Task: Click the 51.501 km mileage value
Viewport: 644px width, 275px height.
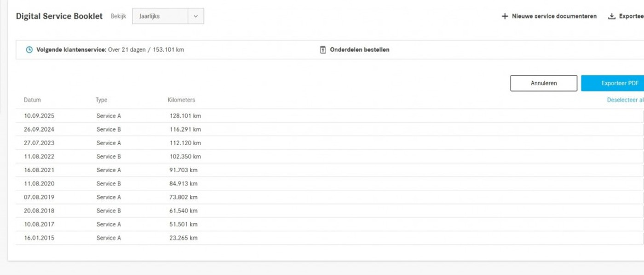Action: [184, 224]
